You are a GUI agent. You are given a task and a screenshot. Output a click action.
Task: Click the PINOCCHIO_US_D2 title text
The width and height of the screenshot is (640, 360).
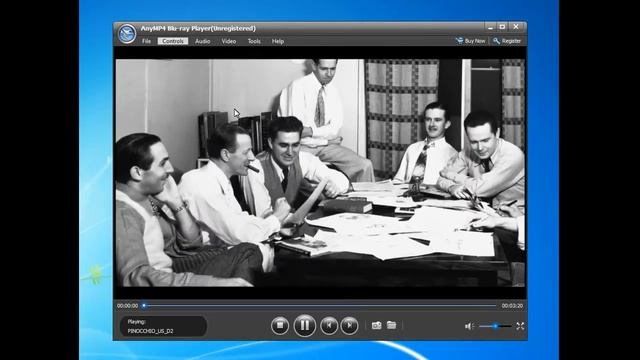pyautogui.click(x=150, y=331)
